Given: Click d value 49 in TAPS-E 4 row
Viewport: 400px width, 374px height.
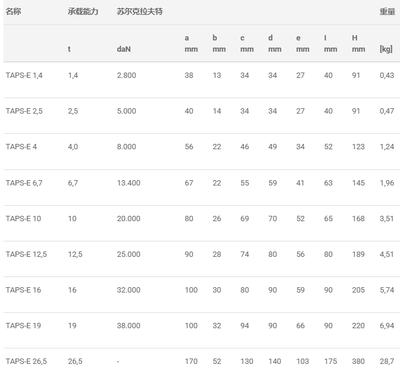Looking at the screenshot, I should click(273, 147).
